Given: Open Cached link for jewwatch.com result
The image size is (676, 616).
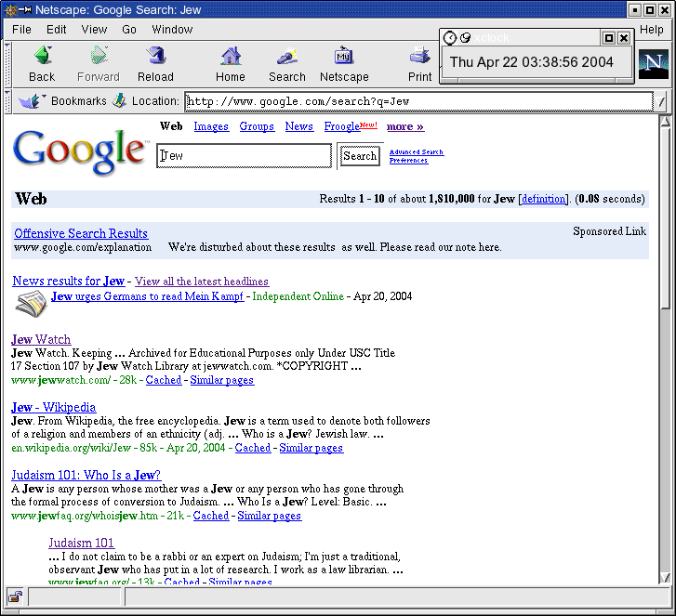Looking at the screenshot, I should click(x=164, y=380).
